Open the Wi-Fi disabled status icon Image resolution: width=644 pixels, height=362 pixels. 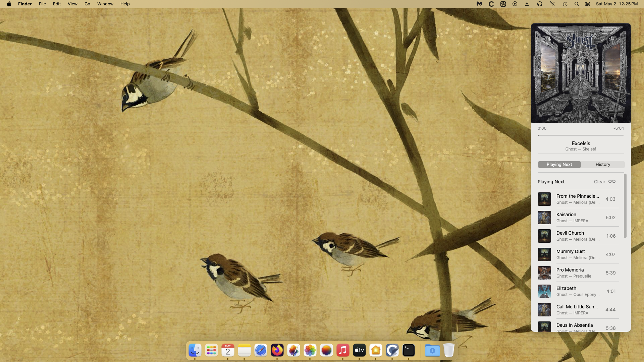point(552,4)
